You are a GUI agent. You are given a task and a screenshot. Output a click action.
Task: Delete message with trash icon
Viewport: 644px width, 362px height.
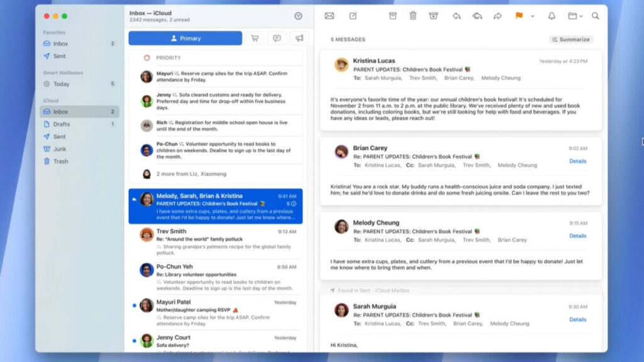point(413,16)
